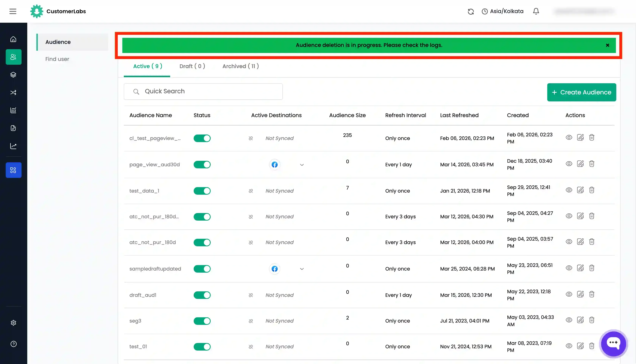The width and height of the screenshot is (636, 364).
Task: Delete the seg3 audience
Action: coord(592,320)
